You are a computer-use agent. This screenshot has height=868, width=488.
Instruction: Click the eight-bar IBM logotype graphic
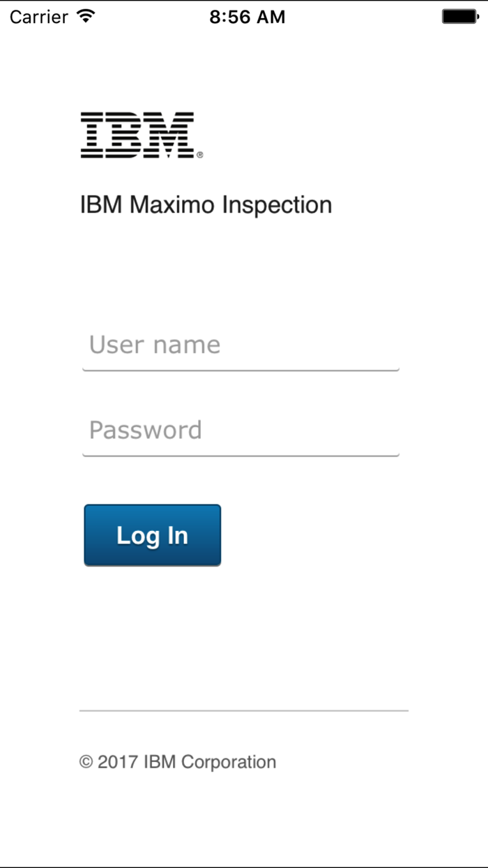pos(137,133)
